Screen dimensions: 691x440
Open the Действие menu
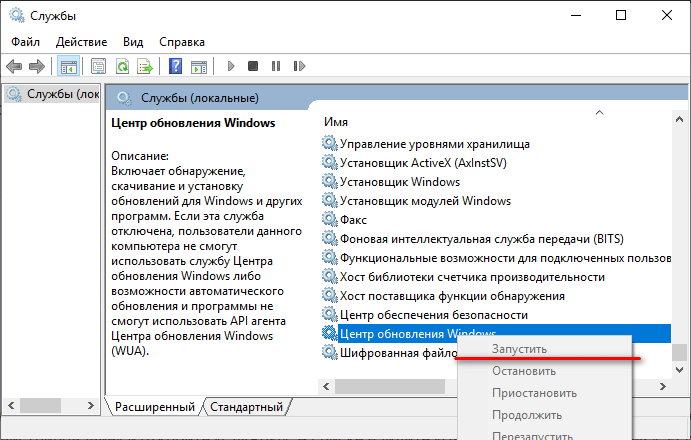(81, 42)
